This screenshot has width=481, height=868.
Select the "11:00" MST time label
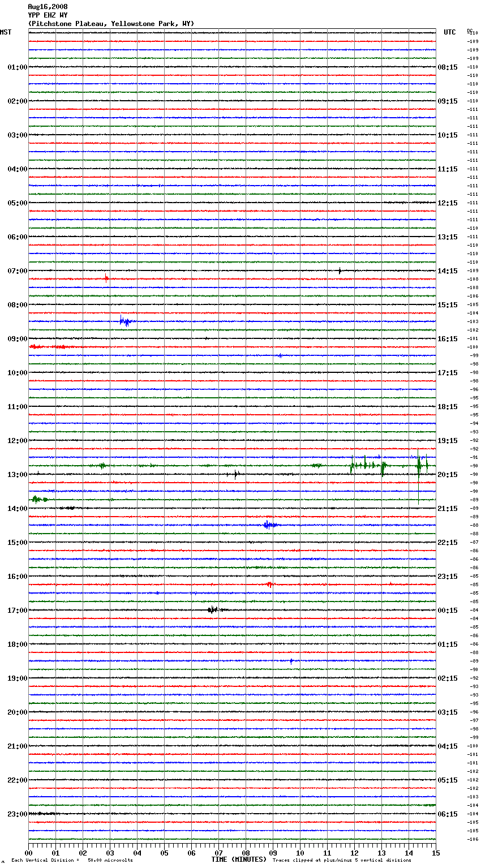pos(18,407)
